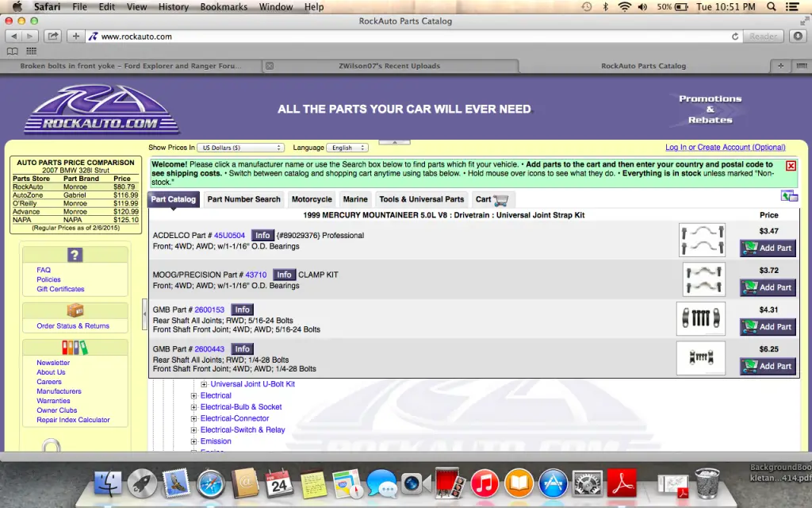Viewport: 812px width, 508px height.
Task: Click the shopping cart icon in Cart tab
Action: (x=501, y=199)
